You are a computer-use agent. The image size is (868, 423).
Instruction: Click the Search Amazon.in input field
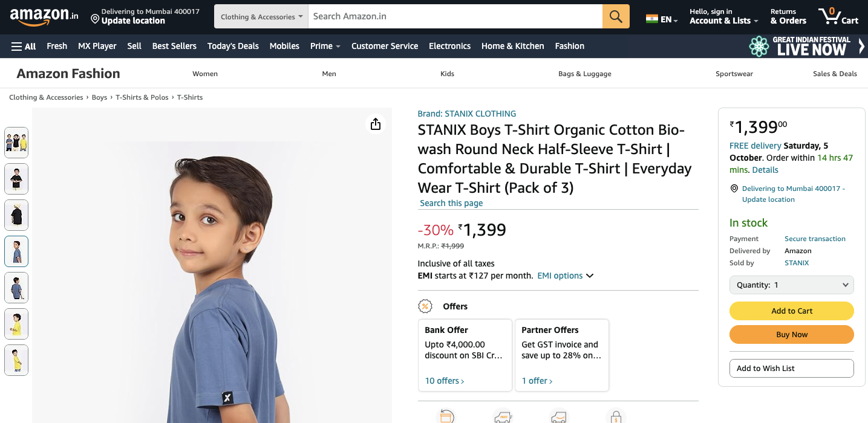[x=455, y=16]
